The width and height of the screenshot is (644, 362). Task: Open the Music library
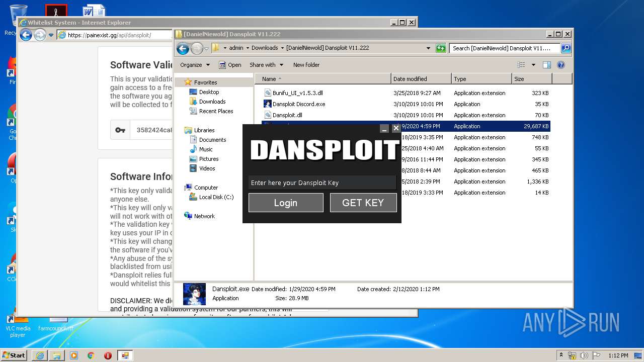tap(206, 149)
